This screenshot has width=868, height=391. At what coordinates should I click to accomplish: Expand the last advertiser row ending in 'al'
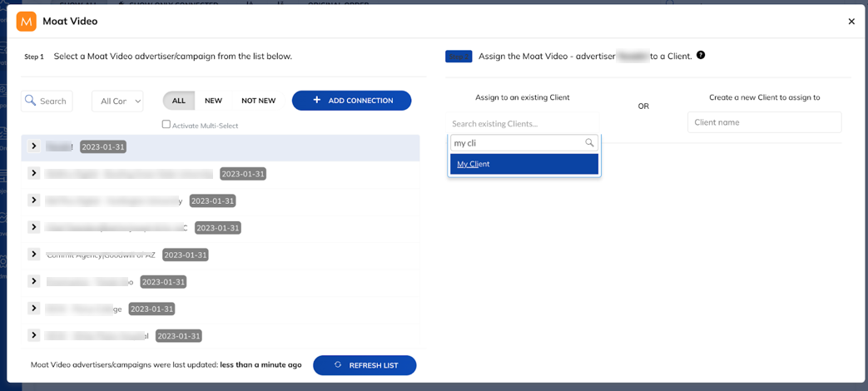coord(34,334)
